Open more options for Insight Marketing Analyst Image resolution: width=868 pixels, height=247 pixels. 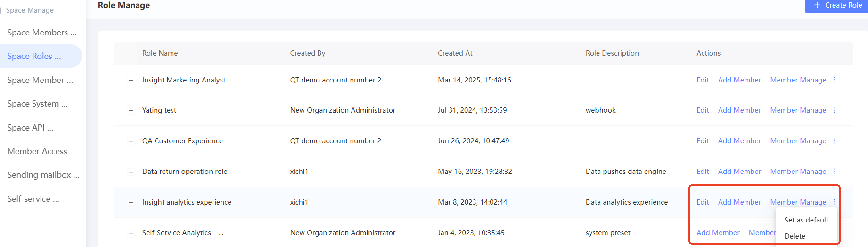coord(834,80)
